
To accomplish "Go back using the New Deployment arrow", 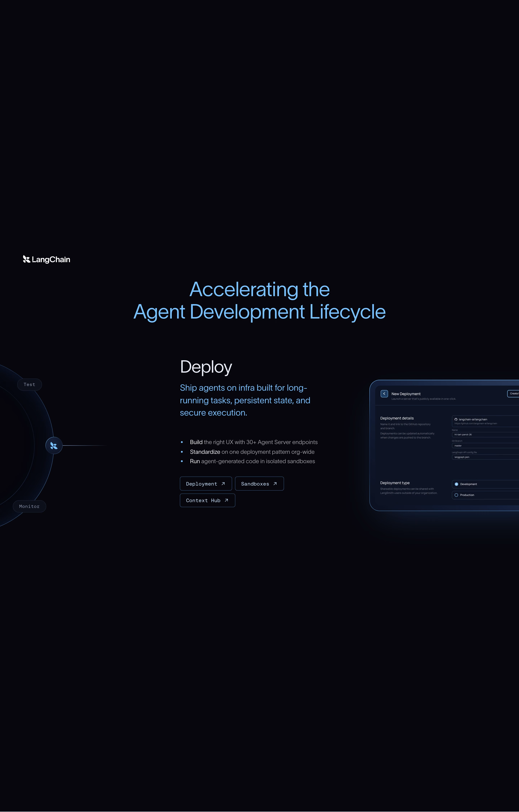I will click(384, 394).
